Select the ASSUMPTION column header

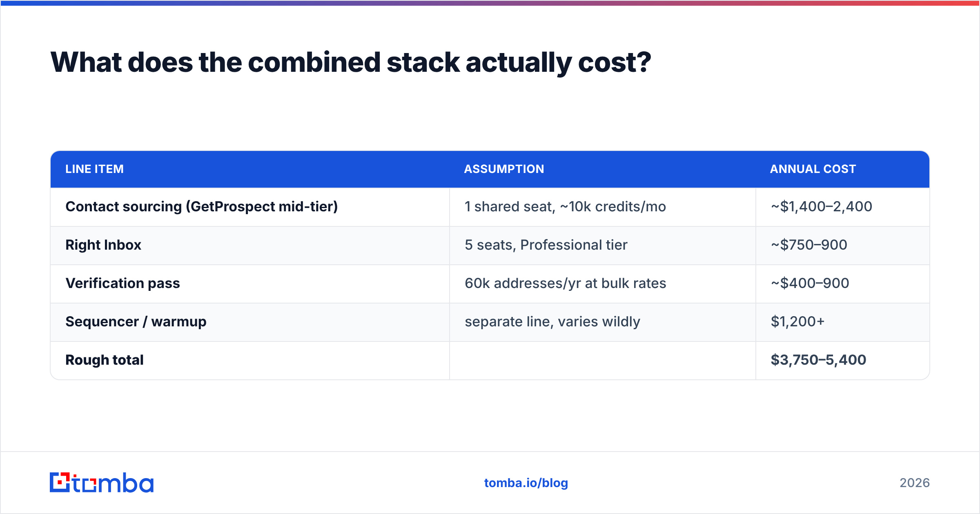[x=504, y=169]
